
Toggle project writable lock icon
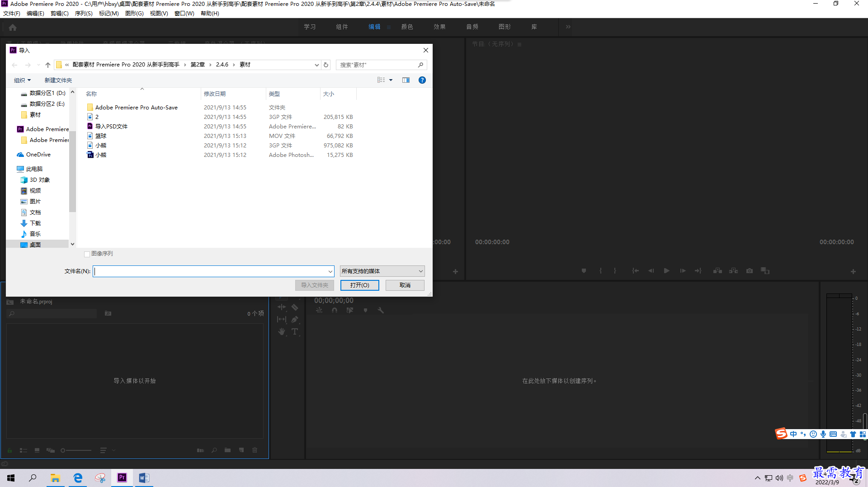pyautogui.click(x=9, y=450)
